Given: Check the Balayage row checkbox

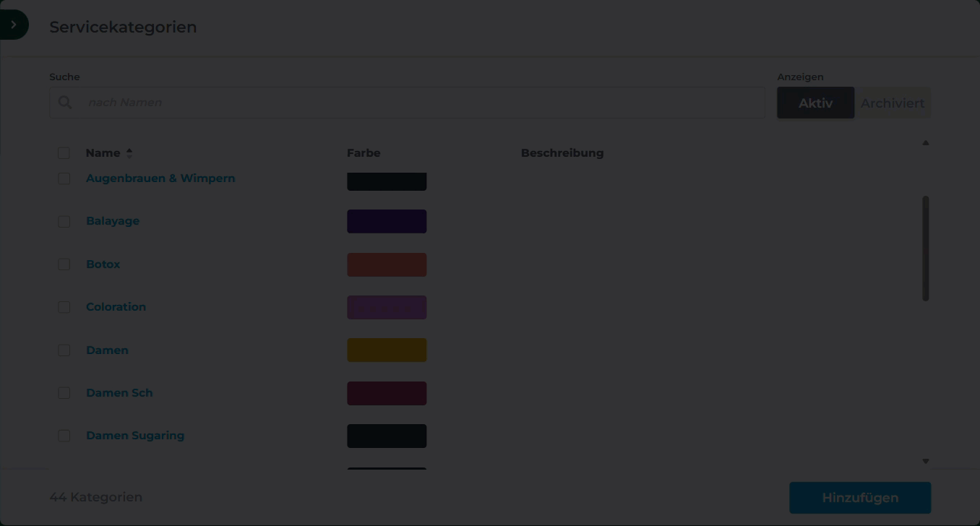Looking at the screenshot, I should pyautogui.click(x=64, y=221).
